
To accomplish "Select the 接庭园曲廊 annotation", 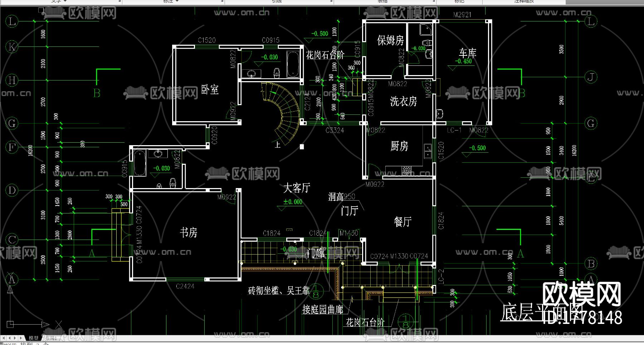I will (x=323, y=310).
